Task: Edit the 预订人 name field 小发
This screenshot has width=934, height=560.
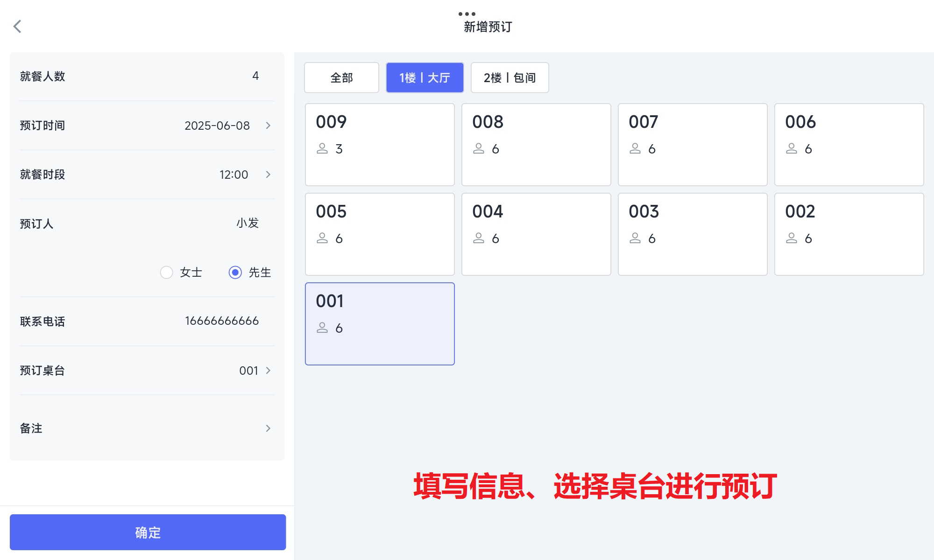Action: pos(248,223)
